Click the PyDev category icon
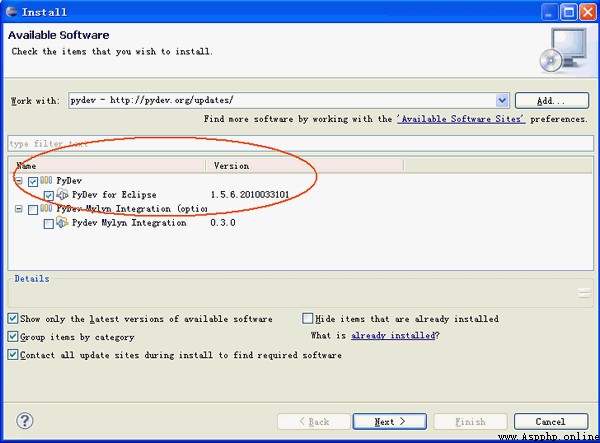The height and width of the screenshot is (443, 600). pyautogui.click(x=46, y=180)
